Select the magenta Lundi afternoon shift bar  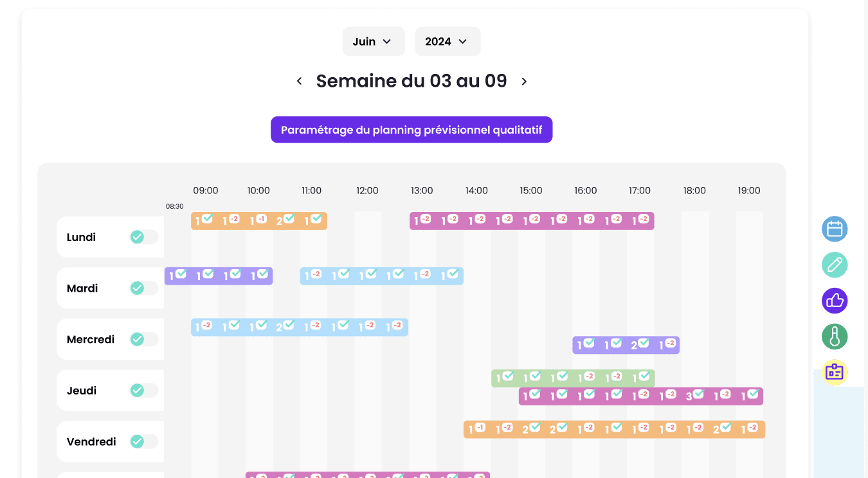(x=532, y=220)
